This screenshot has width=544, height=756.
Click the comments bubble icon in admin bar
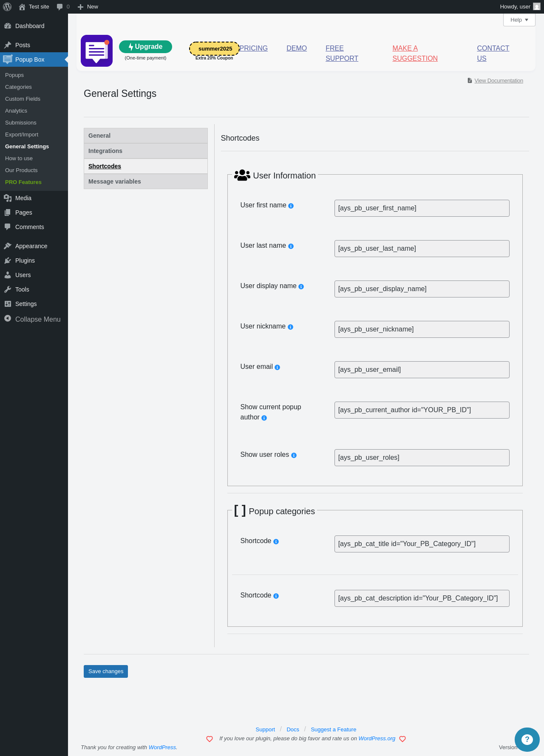(59, 7)
